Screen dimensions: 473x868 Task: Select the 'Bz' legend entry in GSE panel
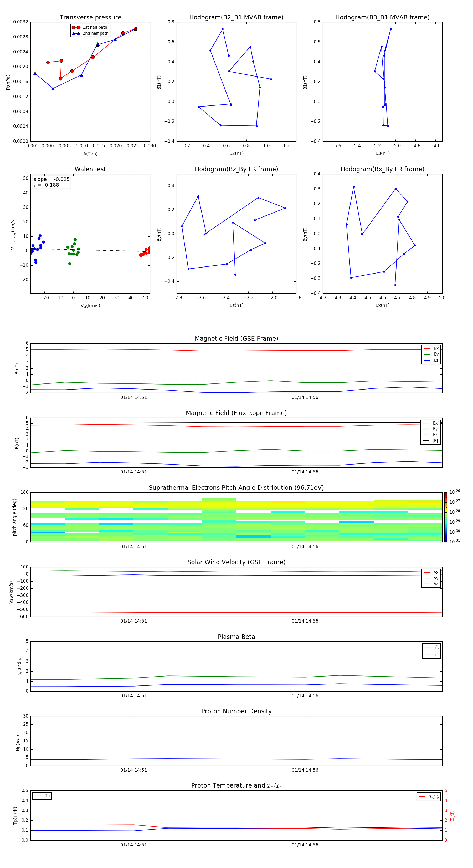tap(431, 361)
